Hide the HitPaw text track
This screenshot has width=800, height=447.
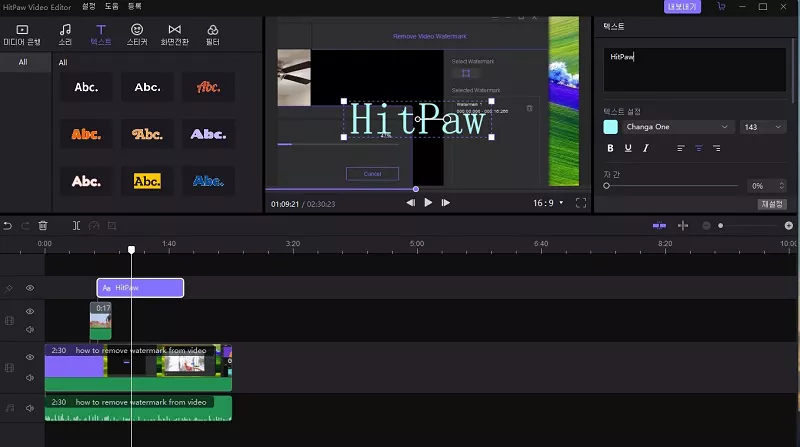[x=30, y=288]
